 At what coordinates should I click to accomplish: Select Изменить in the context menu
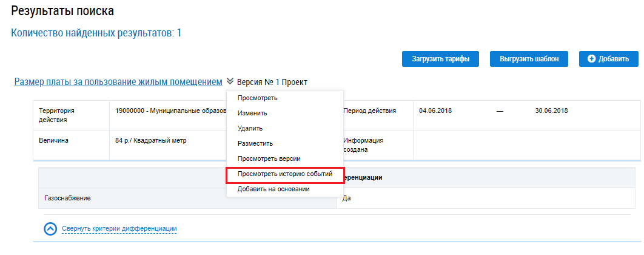coord(252,113)
